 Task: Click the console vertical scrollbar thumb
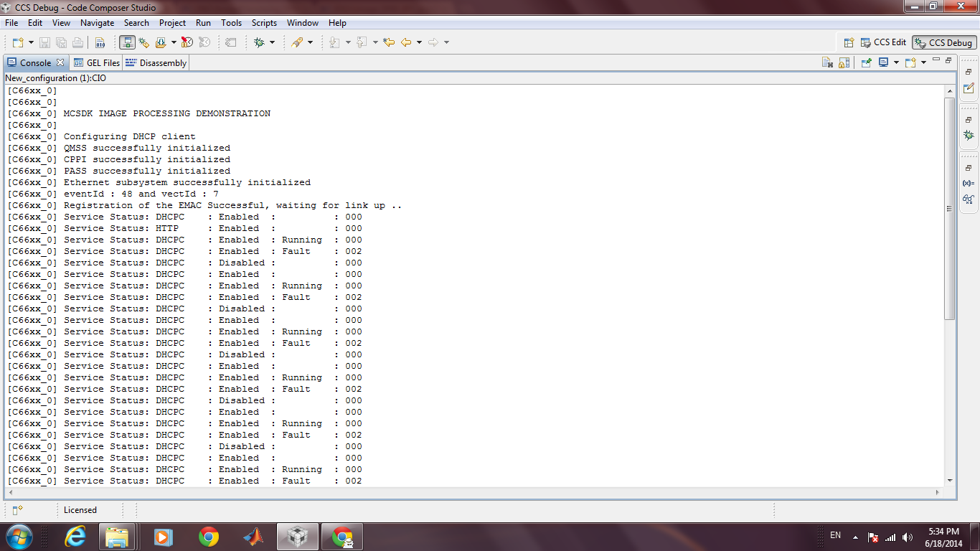point(950,208)
